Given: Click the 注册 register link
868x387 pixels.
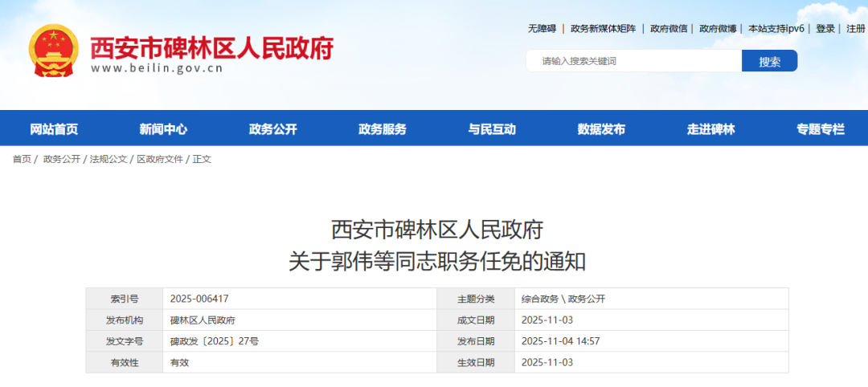Looking at the screenshot, I should (x=855, y=28).
